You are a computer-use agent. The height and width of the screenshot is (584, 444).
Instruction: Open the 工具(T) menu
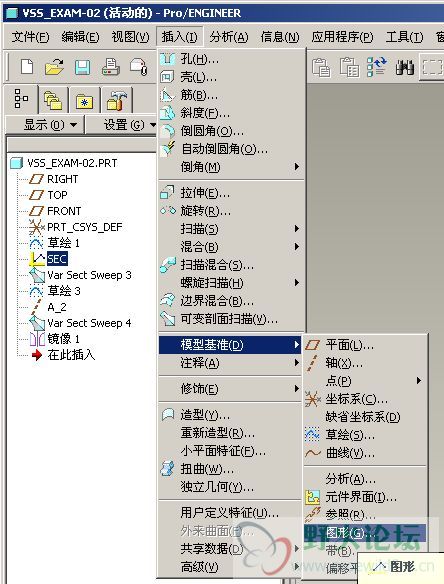(404, 37)
